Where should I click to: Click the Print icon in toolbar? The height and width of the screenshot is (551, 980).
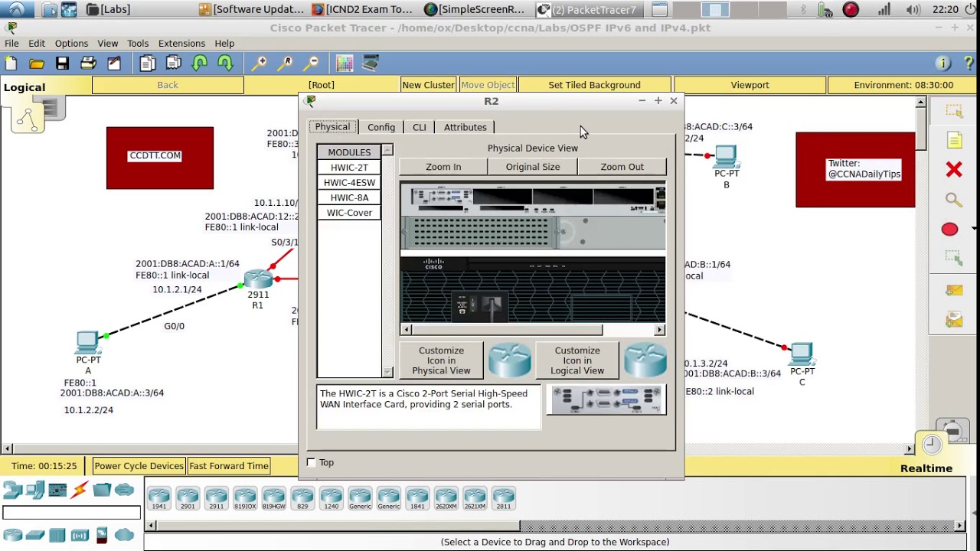pyautogui.click(x=88, y=64)
